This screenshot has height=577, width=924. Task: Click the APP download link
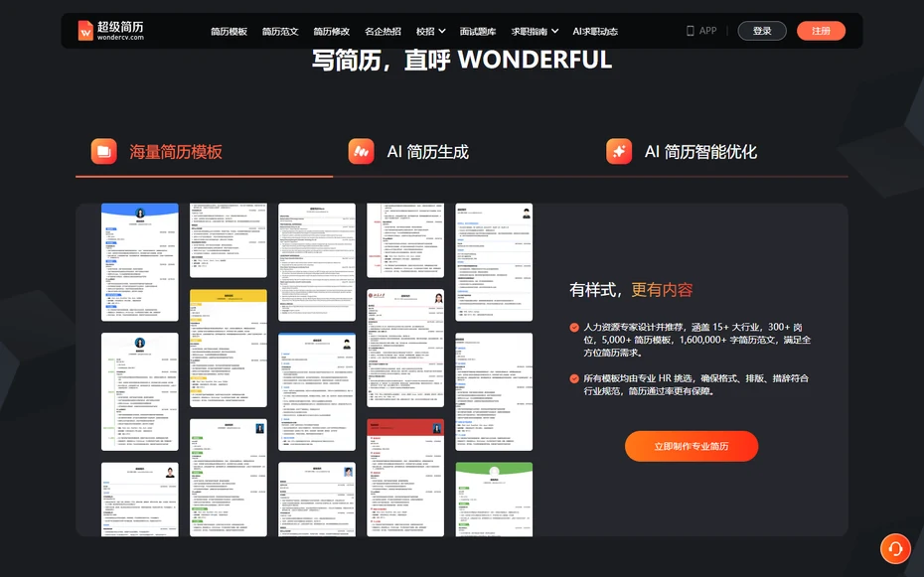(x=701, y=31)
